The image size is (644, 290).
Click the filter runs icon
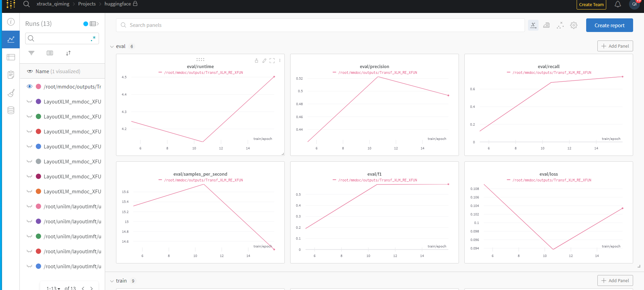[x=31, y=53]
